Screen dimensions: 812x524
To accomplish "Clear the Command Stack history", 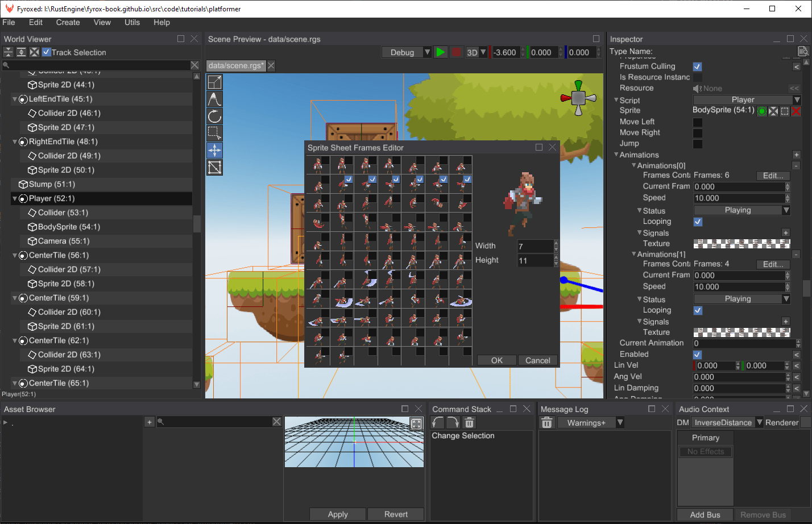I will click(469, 422).
